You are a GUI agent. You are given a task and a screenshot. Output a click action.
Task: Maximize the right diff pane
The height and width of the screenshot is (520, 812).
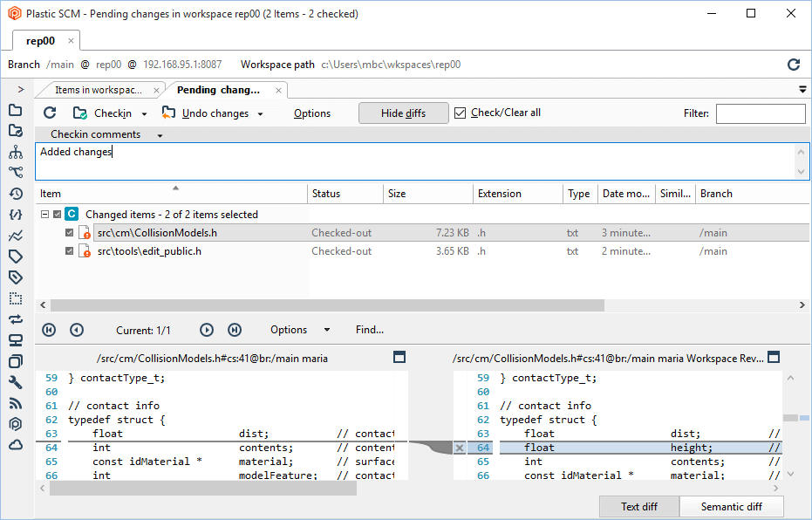[773, 357]
